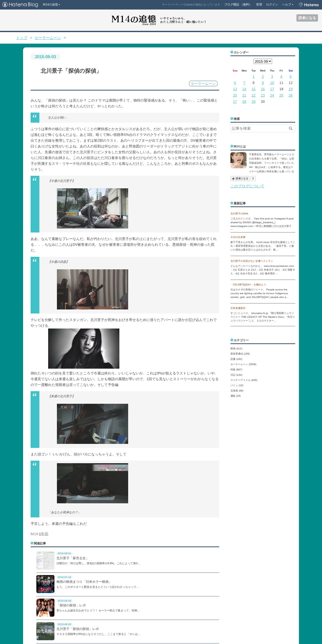Open category セーラームーン (2509)
The width and height of the screenshot is (322, 644).
tap(243, 364)
